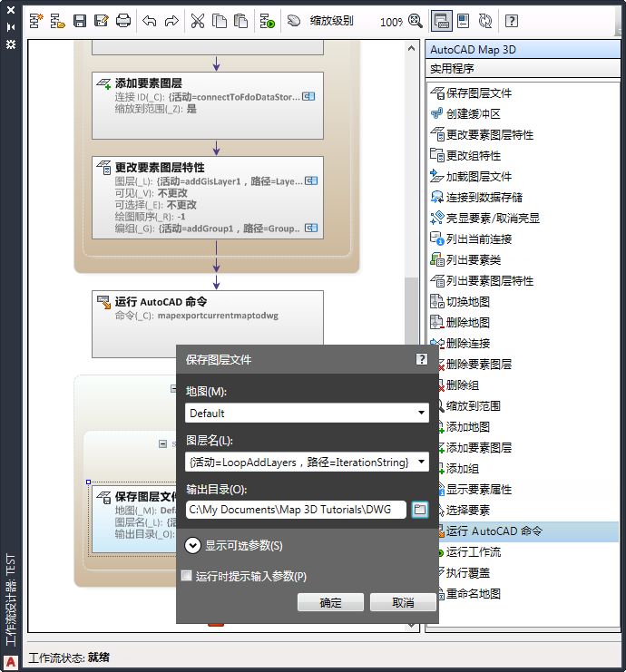Create a new workflow from the toolbar
626x672 pixels.
[x=36, y=21]
